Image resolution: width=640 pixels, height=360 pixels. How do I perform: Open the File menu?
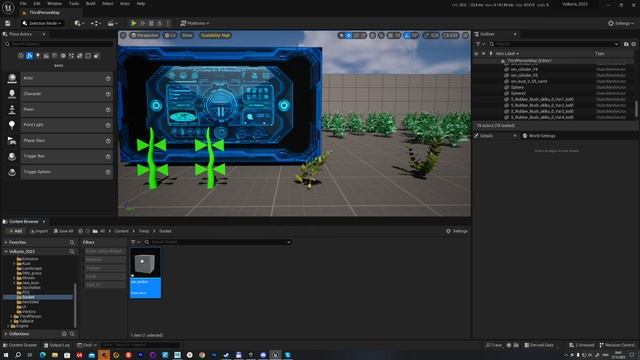click(x=23, y=4)
